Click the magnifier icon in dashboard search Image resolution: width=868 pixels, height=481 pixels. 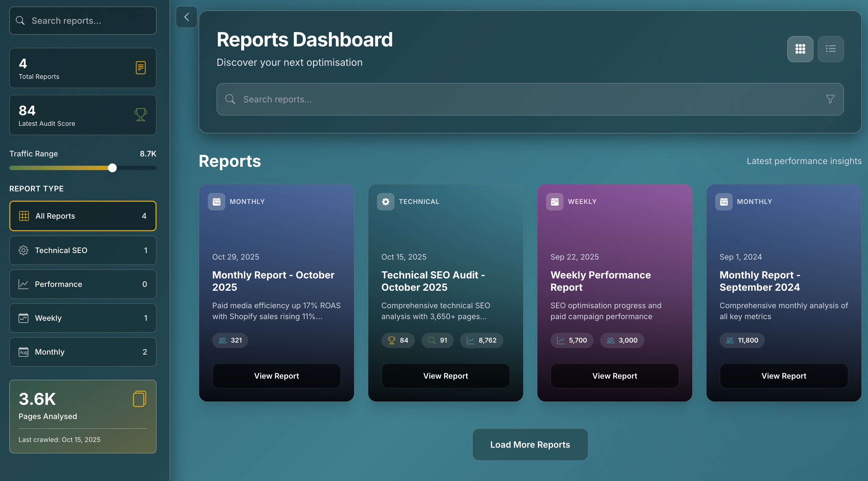pyautogui.click(x=230, y=99)
